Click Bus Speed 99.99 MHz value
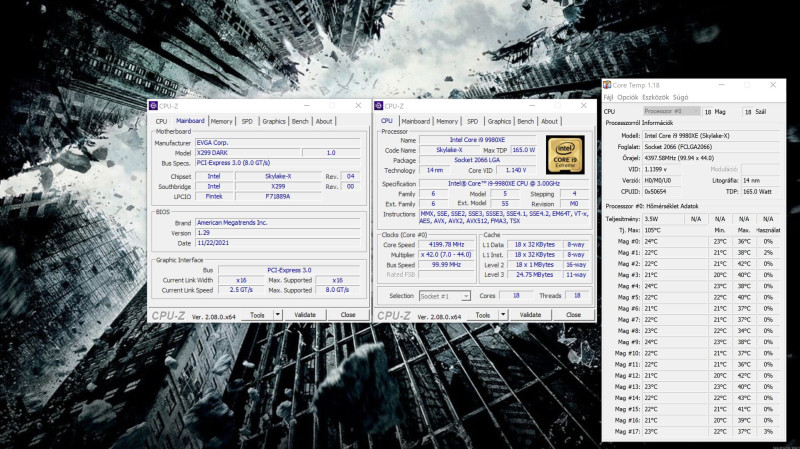 447,265
